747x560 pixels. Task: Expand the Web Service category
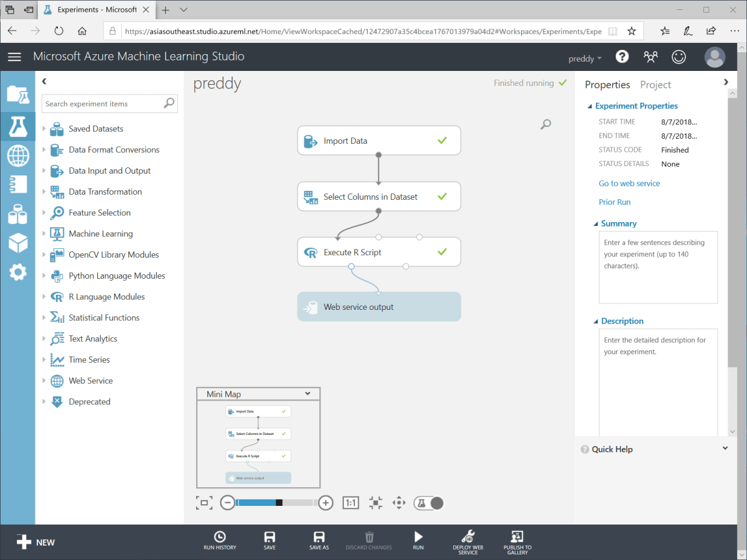(44, 381)
